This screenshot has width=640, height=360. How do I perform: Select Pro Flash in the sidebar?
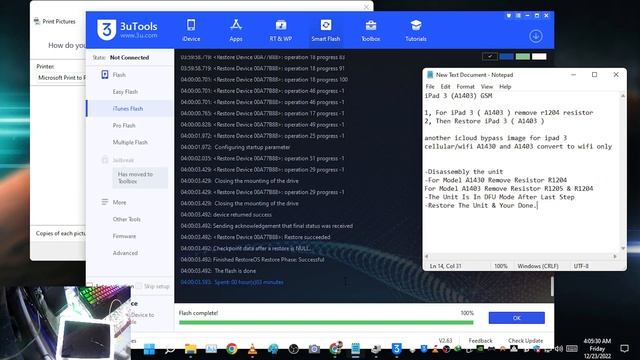point(124,125)
